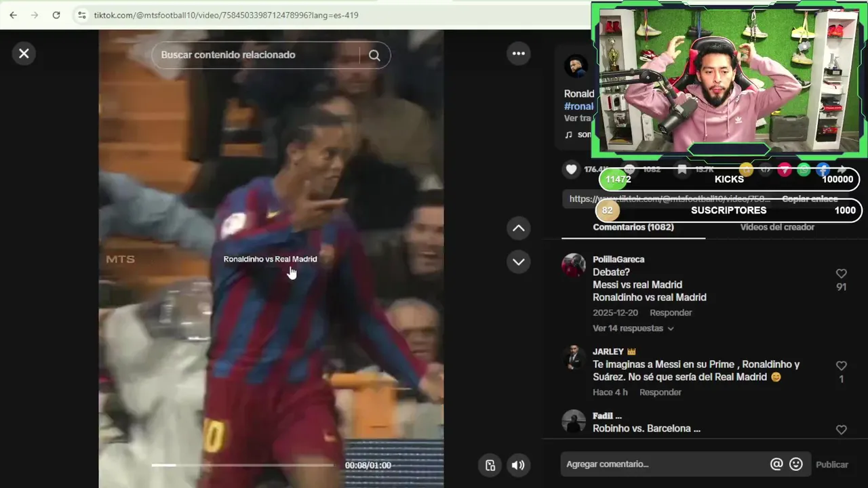Mute the video with the speaker icon

(518, 465)
